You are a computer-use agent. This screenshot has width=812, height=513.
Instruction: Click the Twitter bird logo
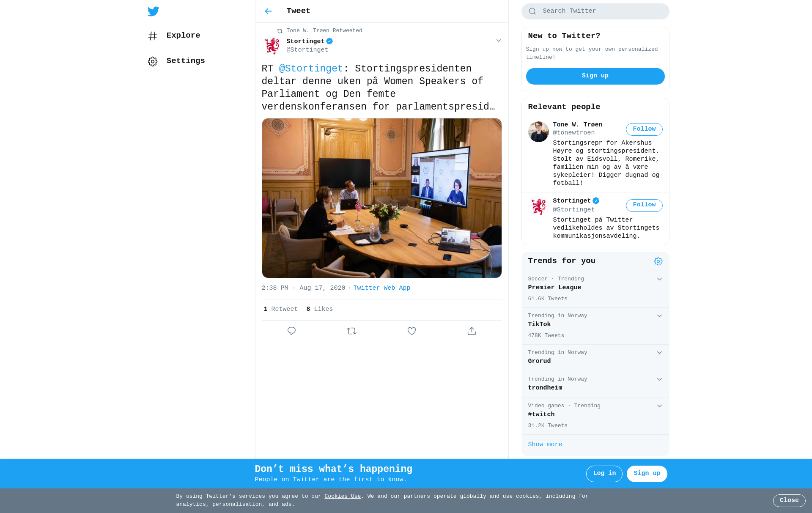point(153,11)
